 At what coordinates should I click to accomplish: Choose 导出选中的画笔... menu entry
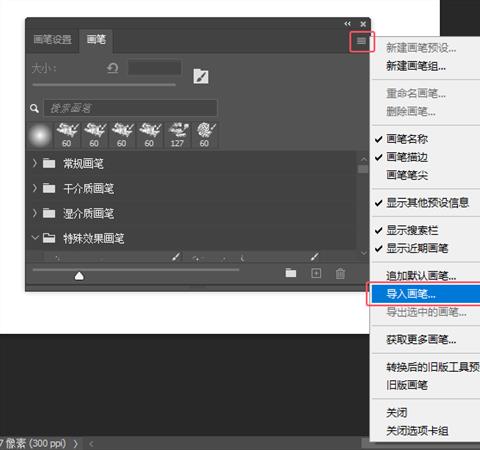[426, 312]
